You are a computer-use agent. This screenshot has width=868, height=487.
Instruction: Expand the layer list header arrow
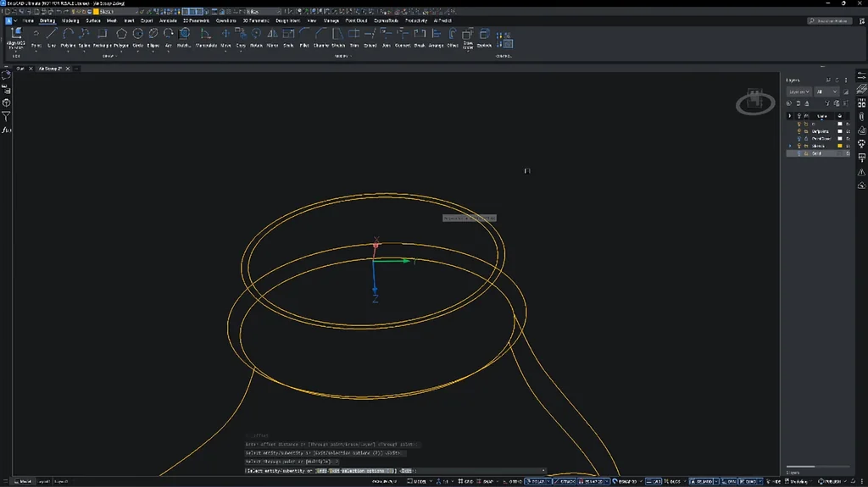790,116
